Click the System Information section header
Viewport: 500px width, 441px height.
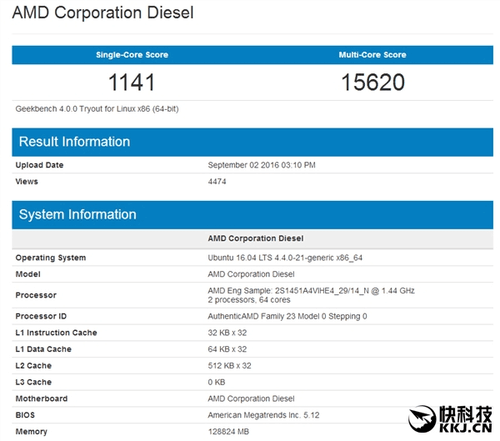pos(252,215)
